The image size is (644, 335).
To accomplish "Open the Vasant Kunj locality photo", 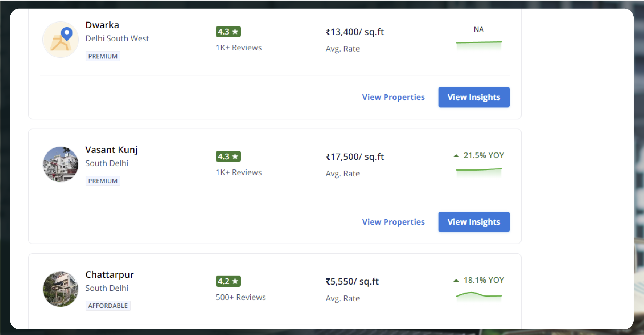I will click(x=61, y=164).
